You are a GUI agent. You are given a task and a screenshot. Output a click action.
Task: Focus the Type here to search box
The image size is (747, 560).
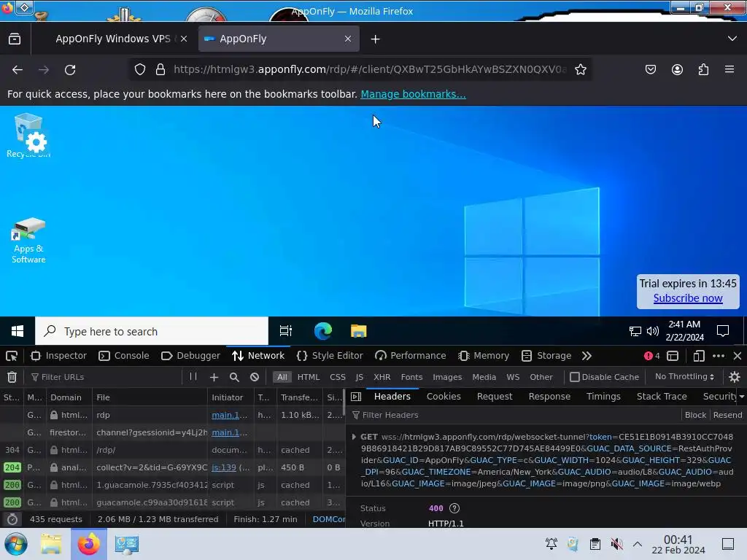click(152, 331)
